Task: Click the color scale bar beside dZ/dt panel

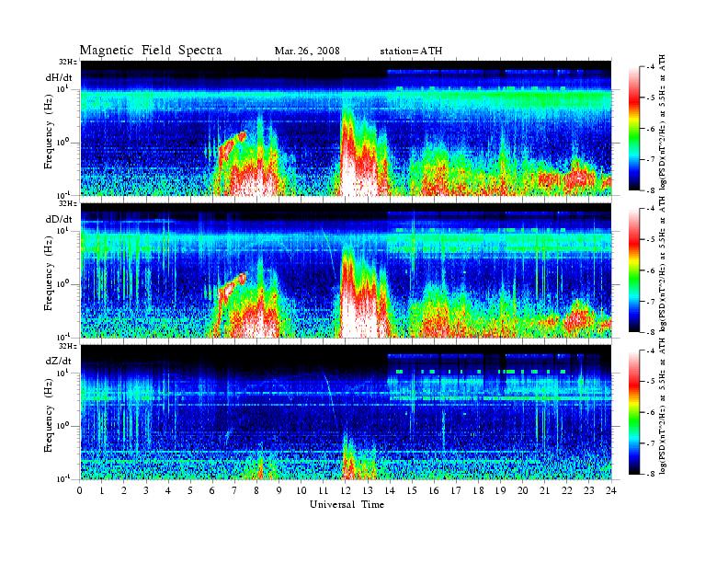Action: [633, 412]
